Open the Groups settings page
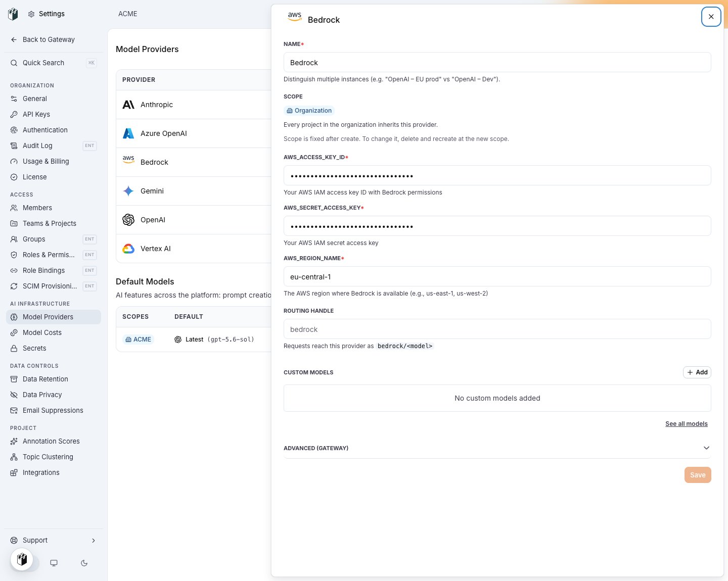This screenshot has height=581, width=728. point(54,239)
